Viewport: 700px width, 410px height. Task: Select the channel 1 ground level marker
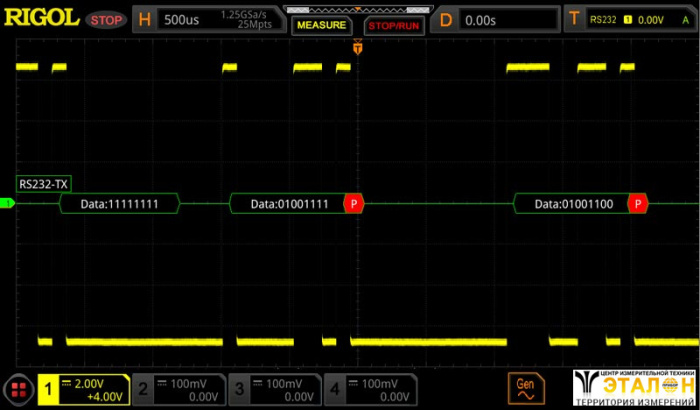coord(7,204)
